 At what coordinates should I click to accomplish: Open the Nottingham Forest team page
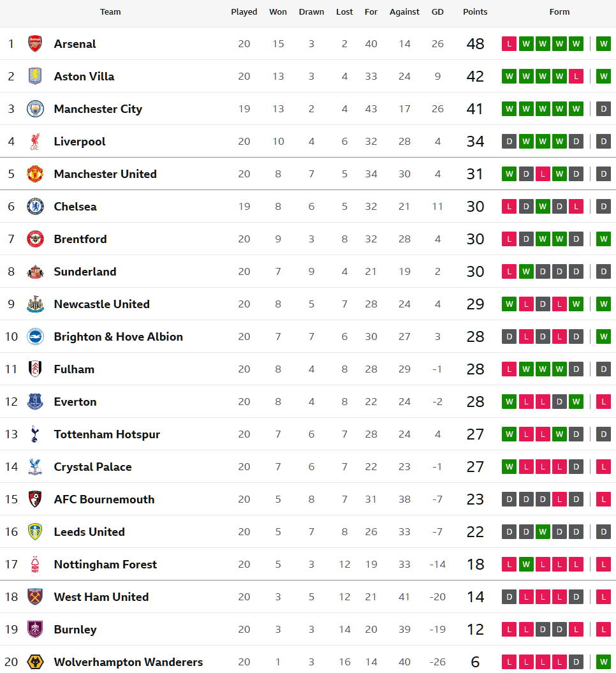pos(105,564)
